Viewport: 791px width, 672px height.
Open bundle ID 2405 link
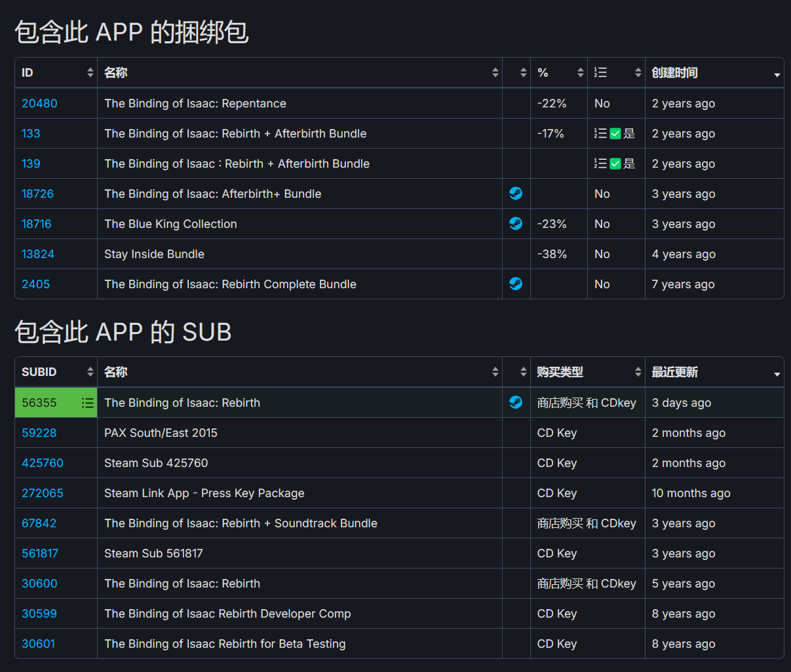point(35,284)
